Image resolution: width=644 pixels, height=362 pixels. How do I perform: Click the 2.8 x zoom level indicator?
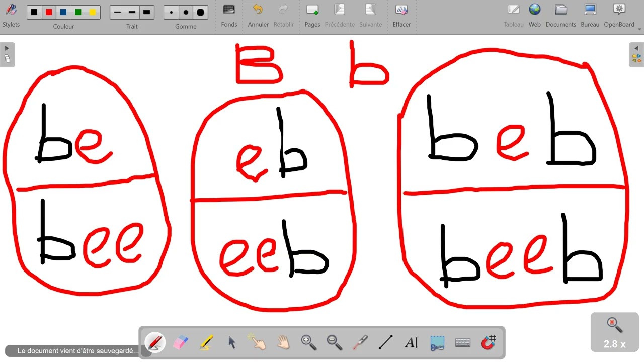coord(614,344)
